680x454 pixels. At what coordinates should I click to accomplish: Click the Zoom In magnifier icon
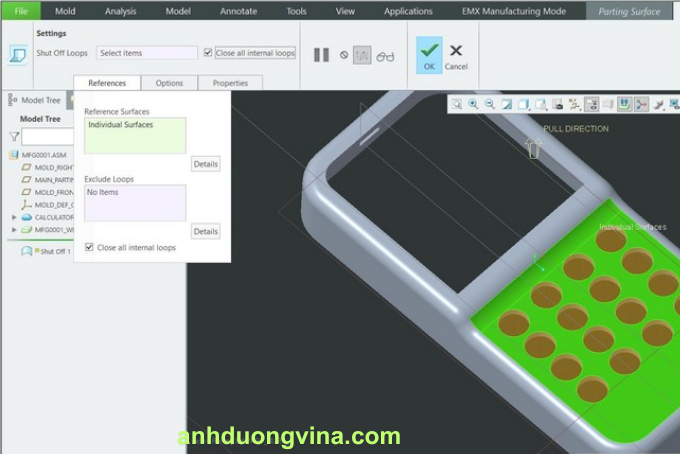point(473,104)
